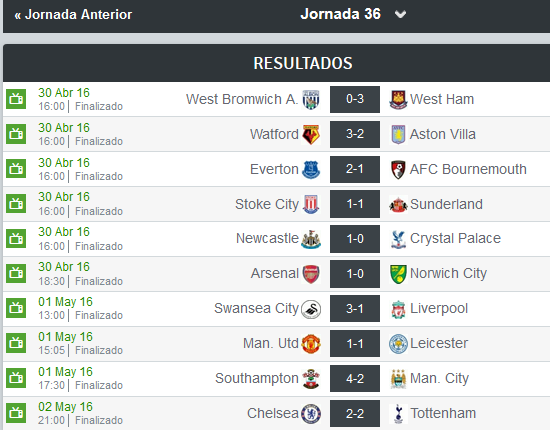Click the TV icon for Chelsea vs Tottenham
Image resolution: width=550 pixels, height=430 pixels.
[x=16, y=413]
